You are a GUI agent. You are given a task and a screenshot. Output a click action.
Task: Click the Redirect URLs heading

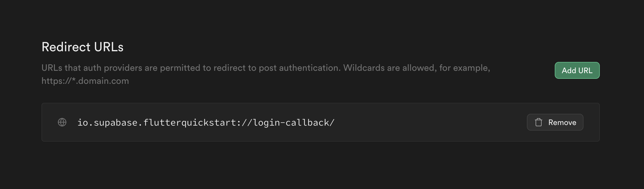(x=82, y=47)
